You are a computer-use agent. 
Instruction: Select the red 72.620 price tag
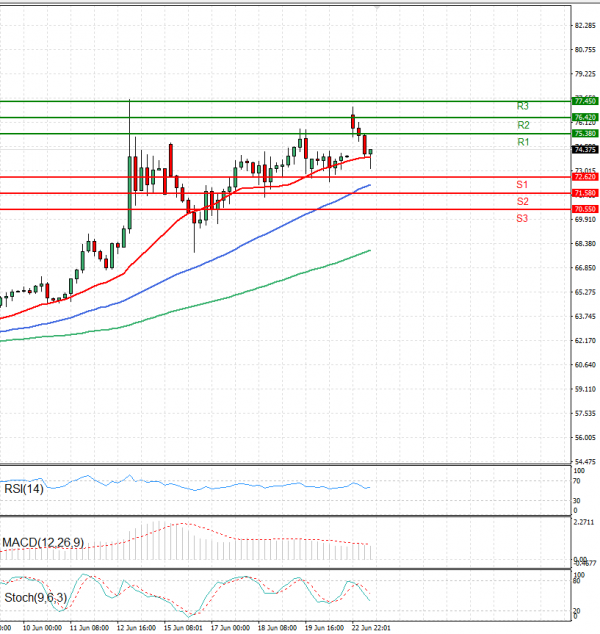585,177
